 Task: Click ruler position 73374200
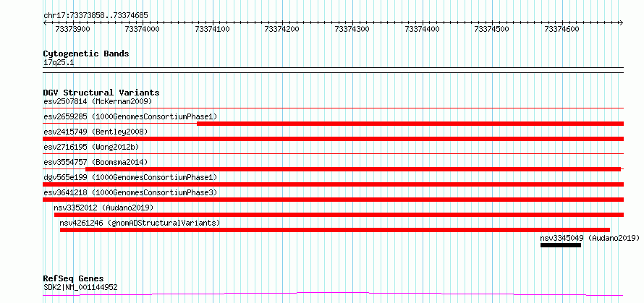(x=282, y=29)
